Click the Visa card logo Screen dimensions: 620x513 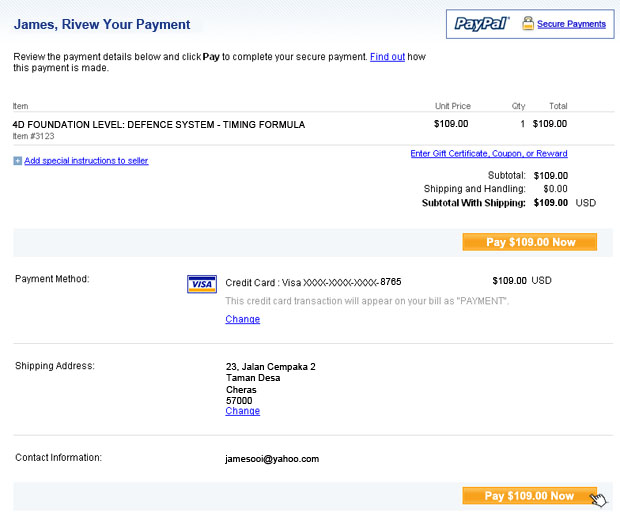[202, 284]
